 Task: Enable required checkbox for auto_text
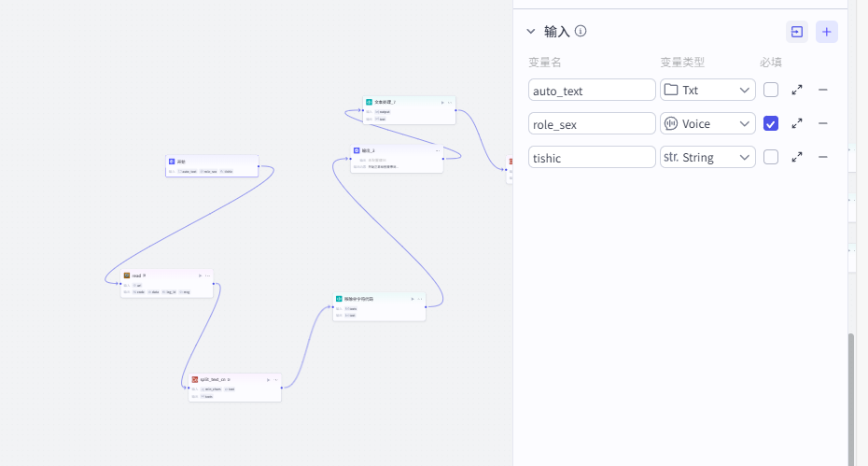(771, 90)
